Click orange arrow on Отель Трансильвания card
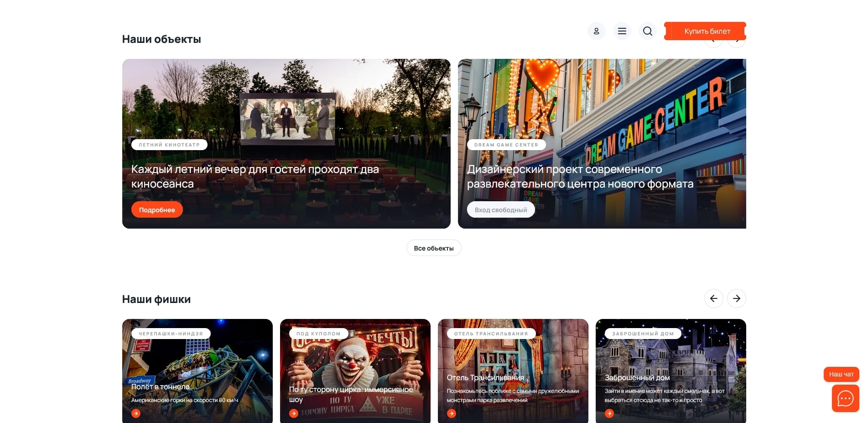 (452, 413)
